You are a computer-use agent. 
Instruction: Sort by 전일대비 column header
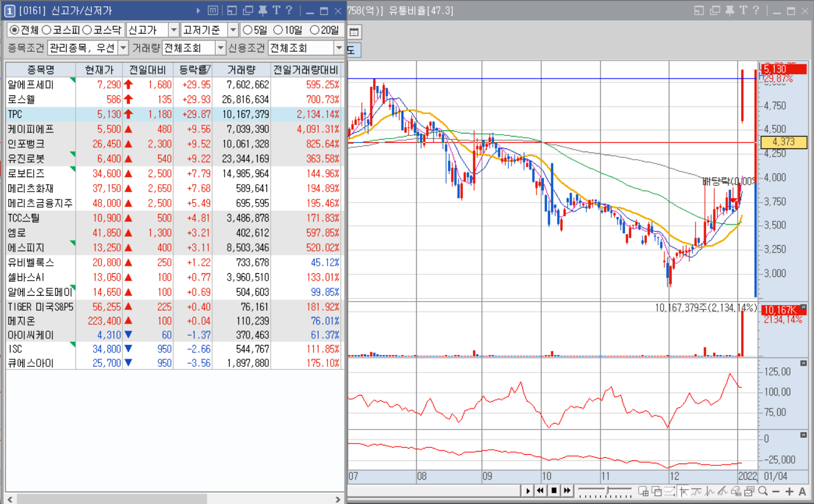coord(147,69)
